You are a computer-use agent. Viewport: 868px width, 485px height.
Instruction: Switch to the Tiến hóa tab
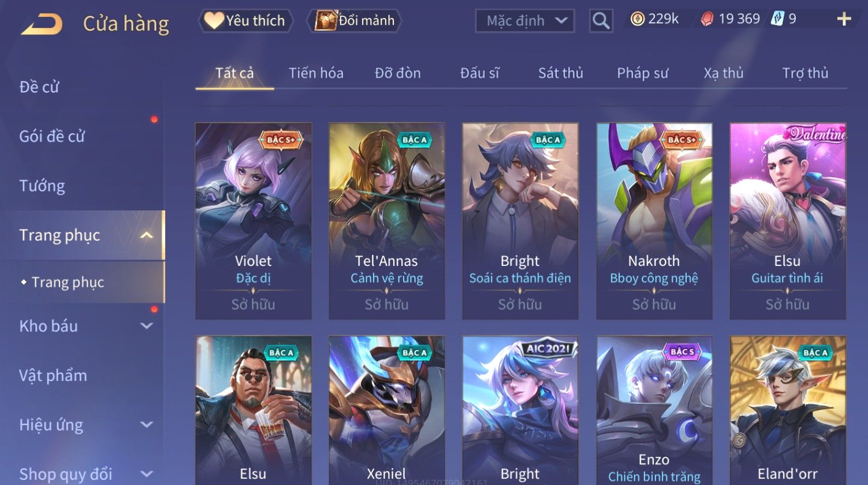316,73
